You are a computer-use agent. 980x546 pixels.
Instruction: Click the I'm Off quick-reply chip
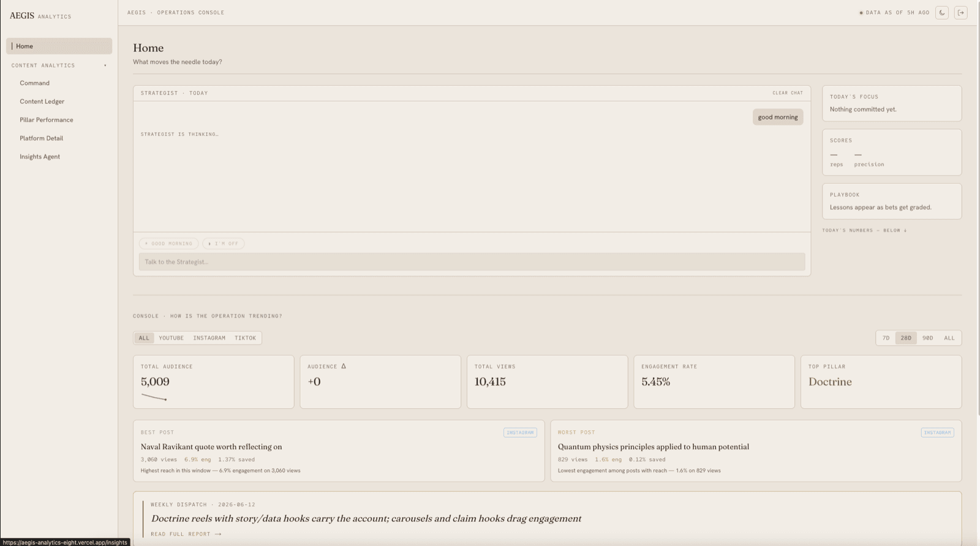[x=224, y=243]
